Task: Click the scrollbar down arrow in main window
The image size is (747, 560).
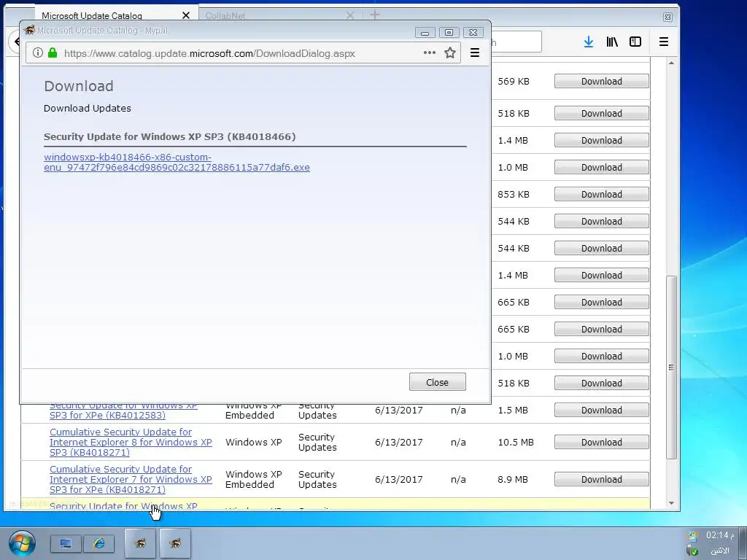Action: coord(671,503)
